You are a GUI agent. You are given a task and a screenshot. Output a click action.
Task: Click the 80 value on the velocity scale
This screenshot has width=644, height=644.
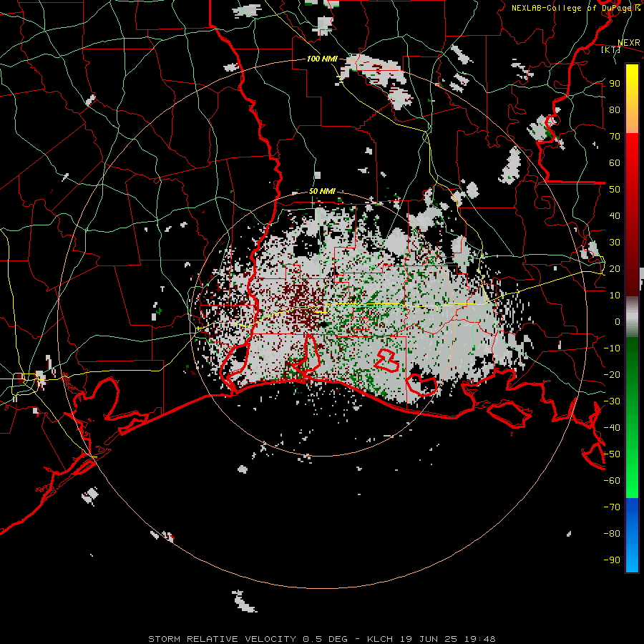click(x=615, y=109)
